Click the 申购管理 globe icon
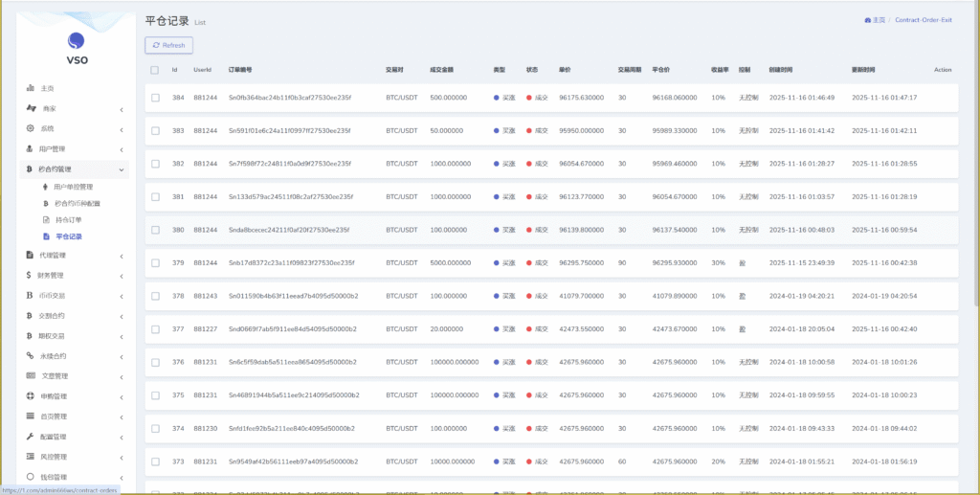The height and width of the screenshot is (495, 980). pyautogui.click(x=31, y=396)
